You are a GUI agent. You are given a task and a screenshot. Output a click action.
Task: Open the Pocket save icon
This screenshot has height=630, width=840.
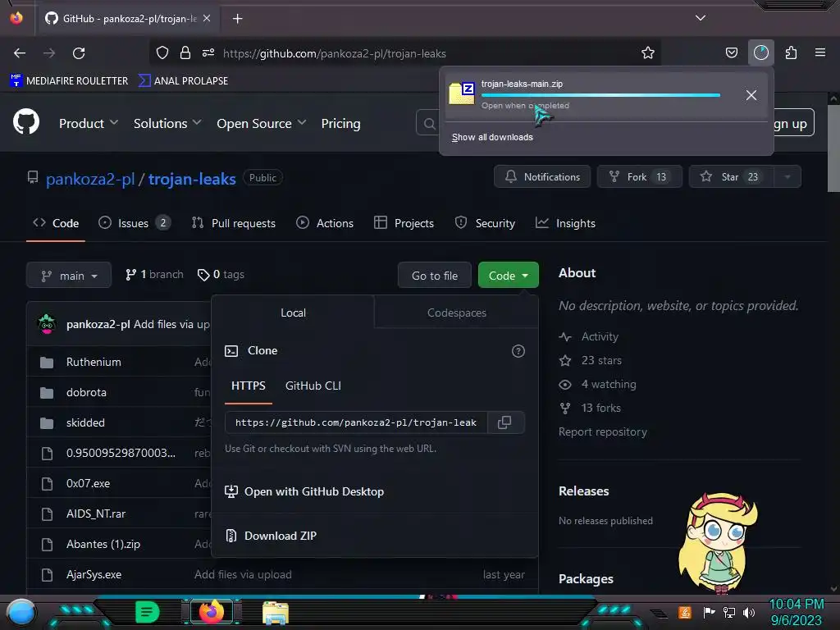[731, 53]
